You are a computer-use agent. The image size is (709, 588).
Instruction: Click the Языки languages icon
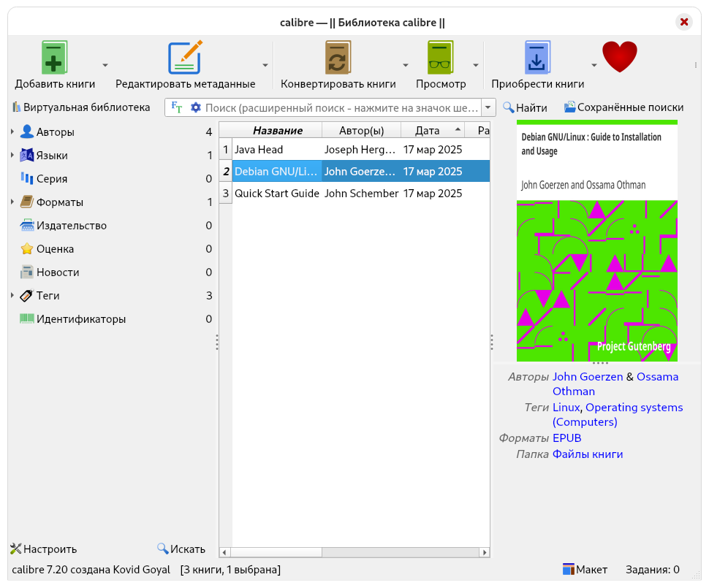coord(27,155)
